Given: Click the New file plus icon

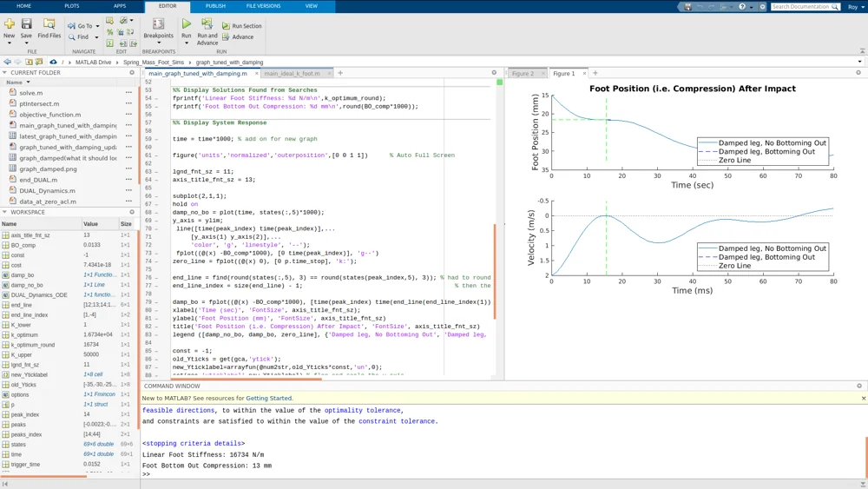Looking at the screenshot, I should 10,23.
